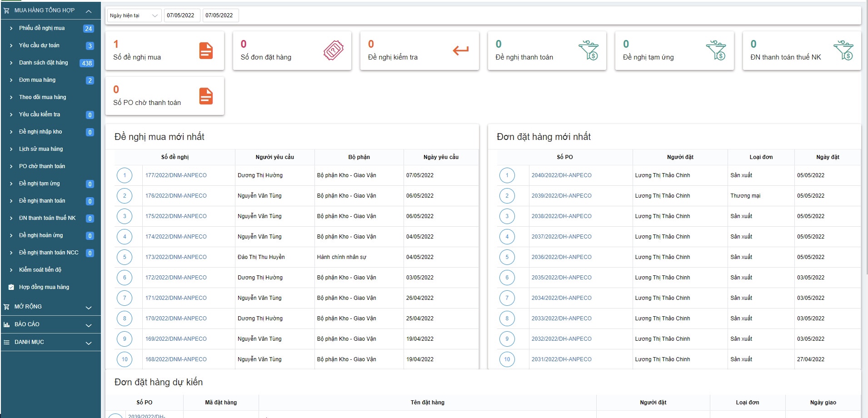Click the ticket icon in Số đơn đặt hàng card

[334, 50]
